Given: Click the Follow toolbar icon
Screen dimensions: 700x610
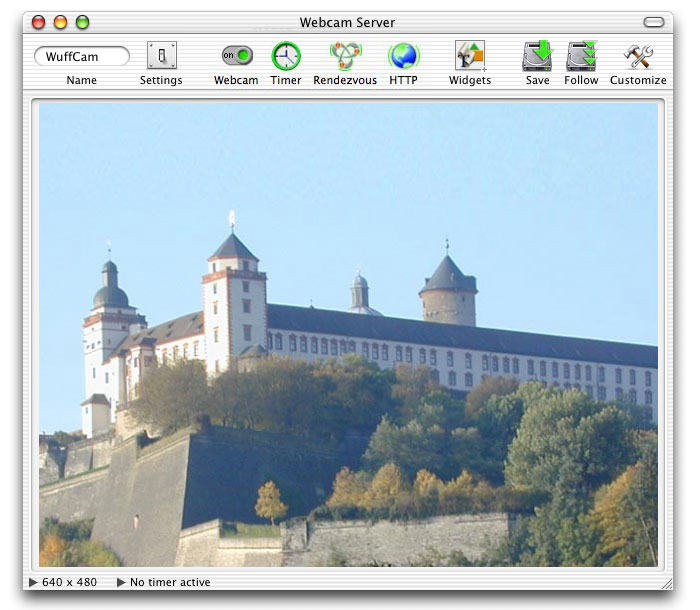Looking at the screenshot, I should click(x=581, y=56).
